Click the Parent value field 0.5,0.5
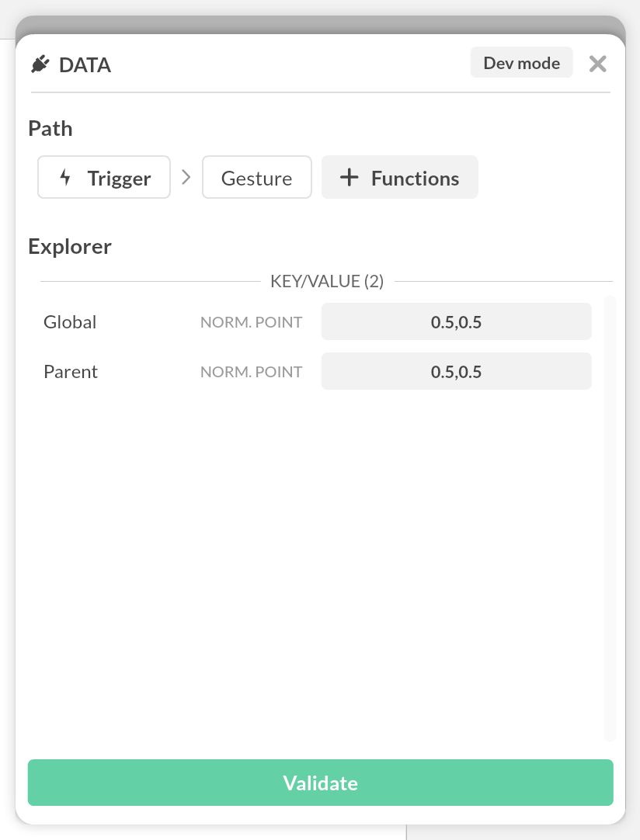This screenshot has width=640, height=840. coord(456,372)
